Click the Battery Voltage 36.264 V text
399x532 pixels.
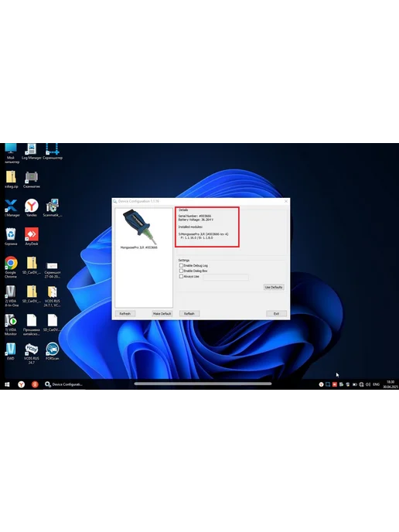pos(196,220)
